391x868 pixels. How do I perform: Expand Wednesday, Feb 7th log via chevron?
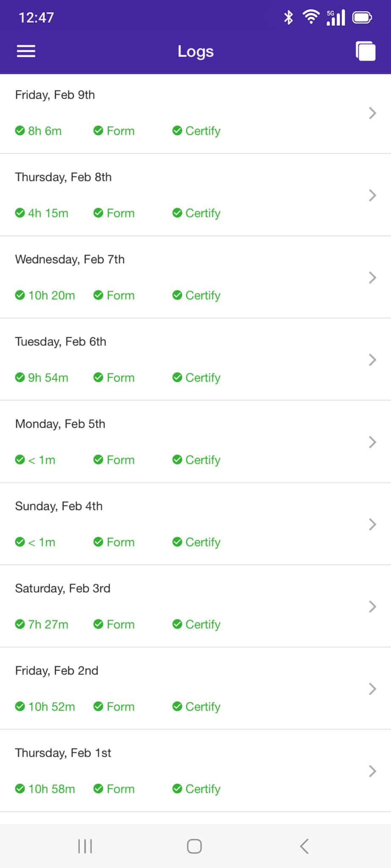pos(372,278)
